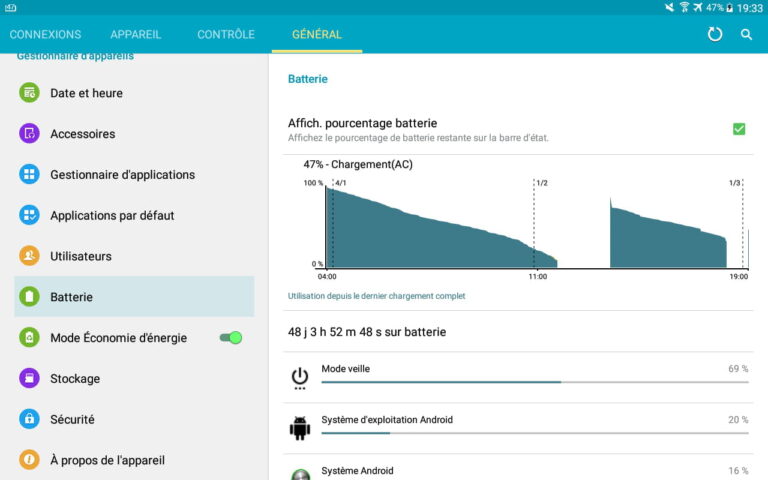The image size is (768, 480).
Task: Click the Mode veille 69 % progress bar
Action: point(535,382)
